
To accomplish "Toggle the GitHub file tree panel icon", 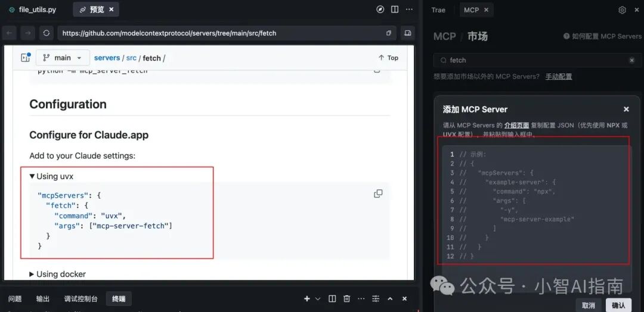I will (x=26, y=57).
